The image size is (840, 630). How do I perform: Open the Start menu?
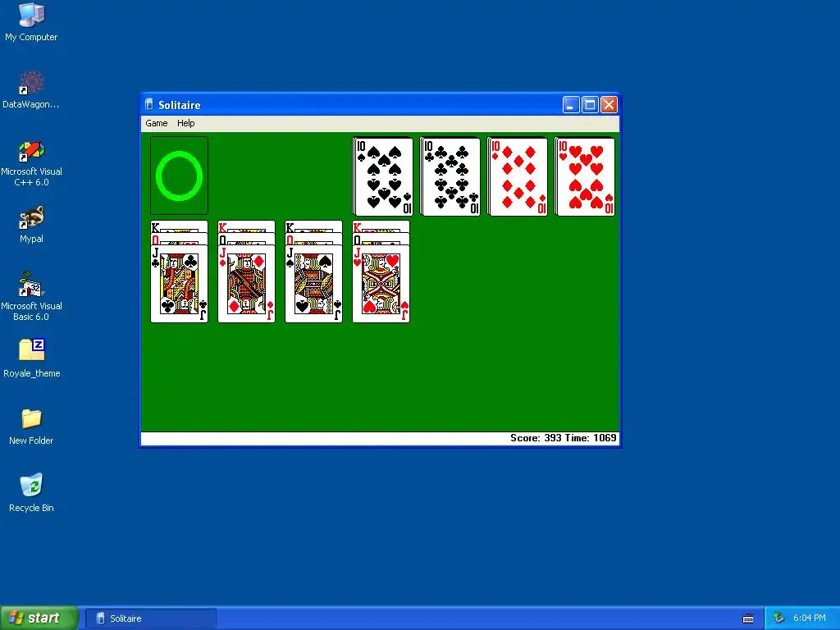(39, 619)
